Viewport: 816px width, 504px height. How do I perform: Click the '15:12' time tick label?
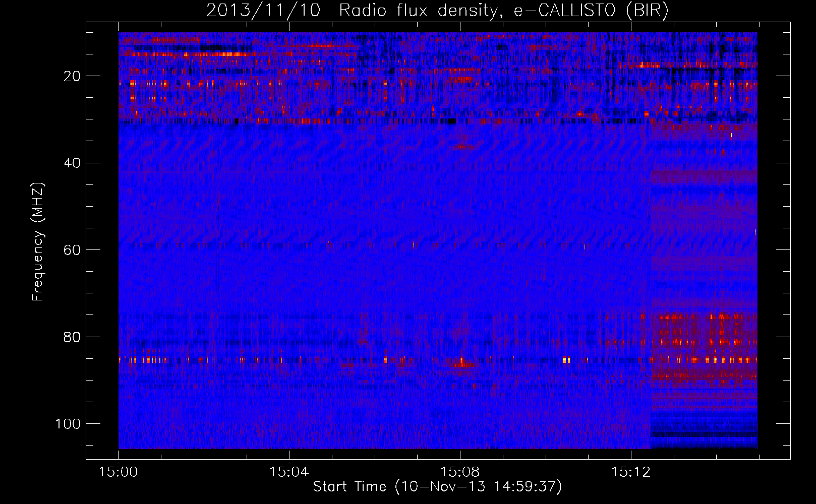pos(631,472)
